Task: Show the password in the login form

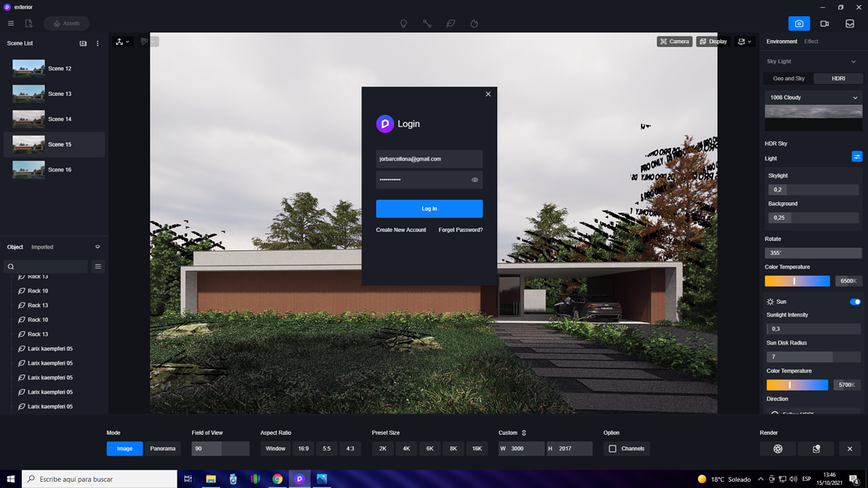Action: coord(476,180)
